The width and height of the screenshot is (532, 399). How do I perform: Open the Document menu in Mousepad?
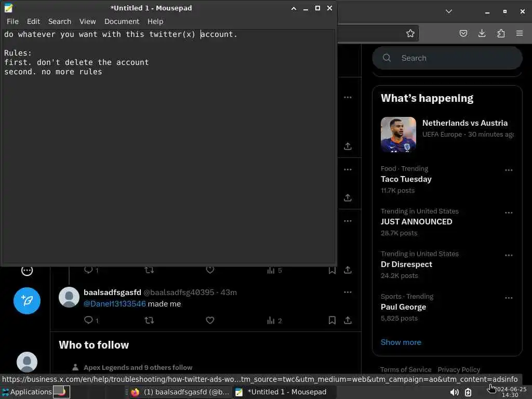[122, 21]
